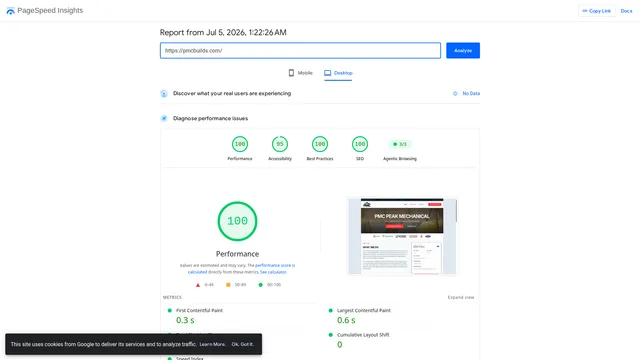This screenshot has width=640, height=360.
Task: Click the Expand view toggle
Action: (x=461, y=298)
